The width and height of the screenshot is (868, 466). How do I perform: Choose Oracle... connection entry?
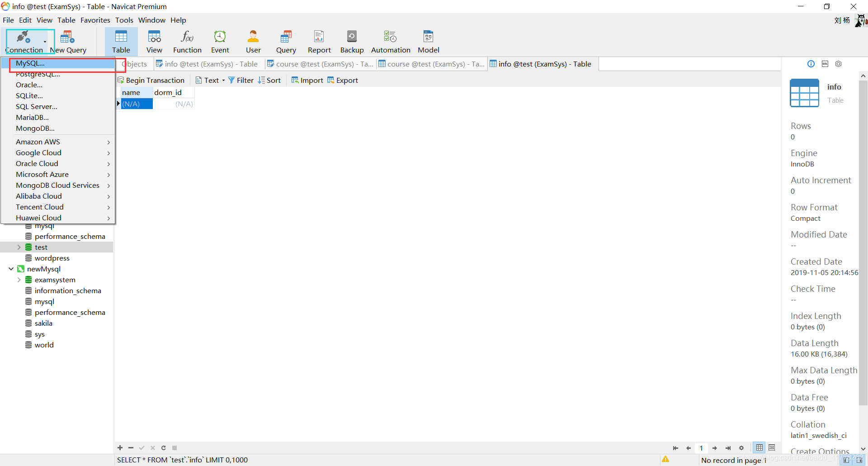pyautogui.click(x=58, y=85)
